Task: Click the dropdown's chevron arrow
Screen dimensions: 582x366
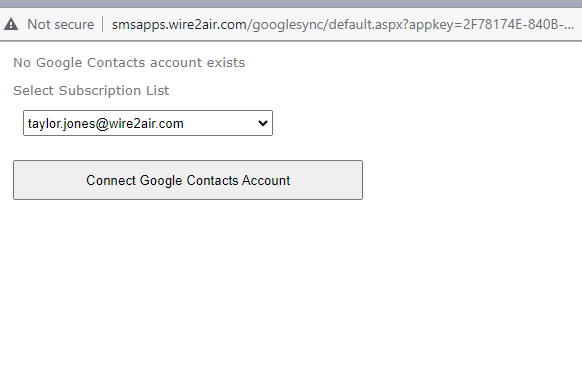Action: pos(263,123)
